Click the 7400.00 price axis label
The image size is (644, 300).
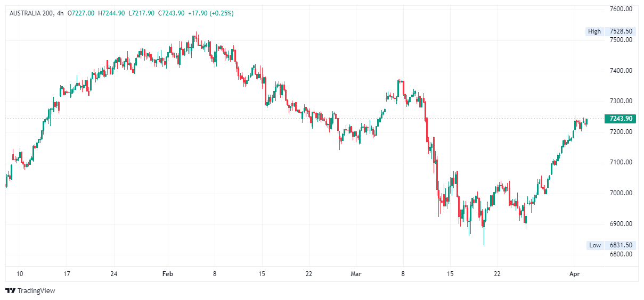621,71
